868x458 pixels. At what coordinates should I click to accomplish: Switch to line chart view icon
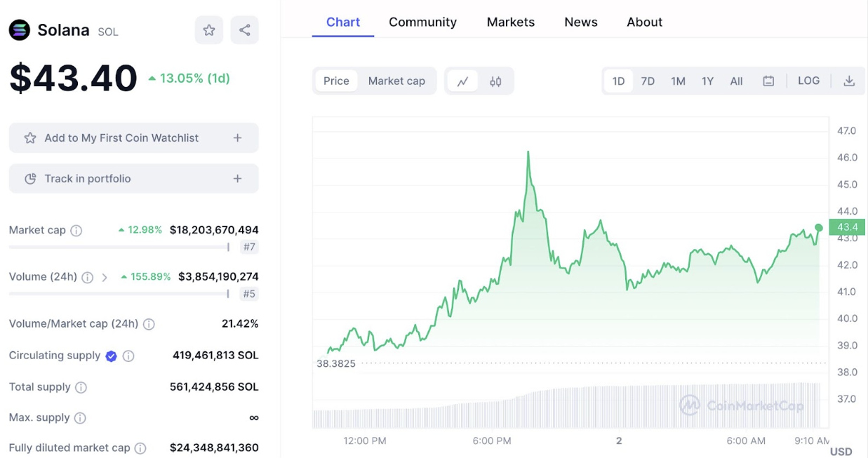click(462, 81)
